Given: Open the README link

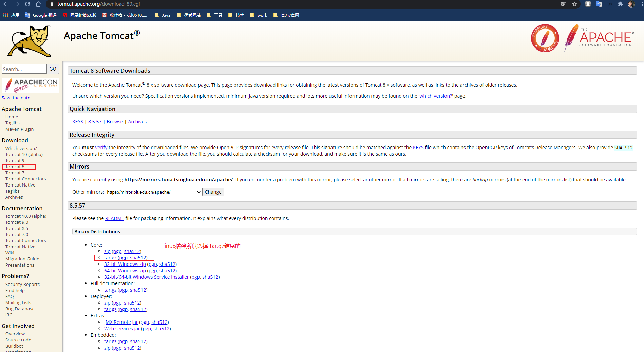Looking at the screenshot, I should pos(115,218).
